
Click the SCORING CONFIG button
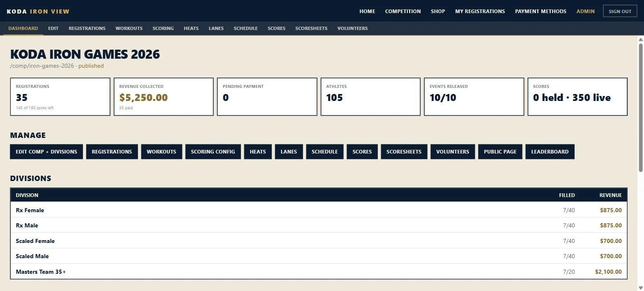point(213,151)
